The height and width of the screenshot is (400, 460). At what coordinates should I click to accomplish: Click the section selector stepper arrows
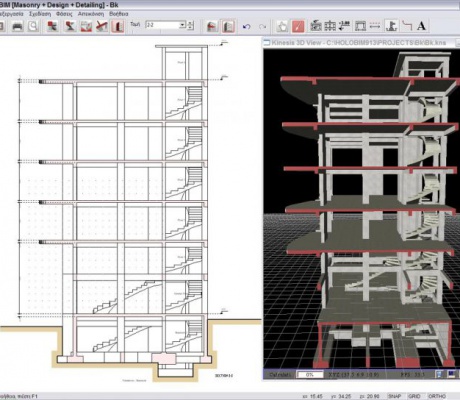pyautogui.click(x=190, y=25)
